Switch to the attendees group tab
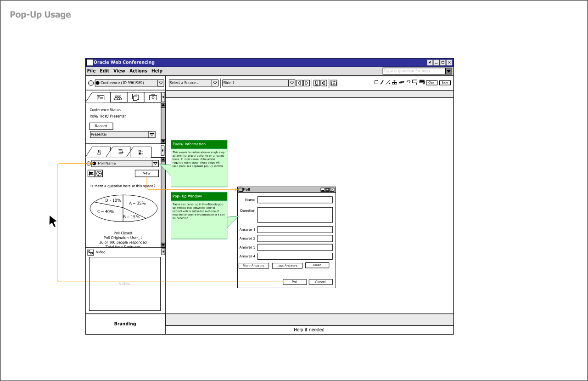This screenshot has width=588, height=381. pyautogui.click(x=118, y=97)
